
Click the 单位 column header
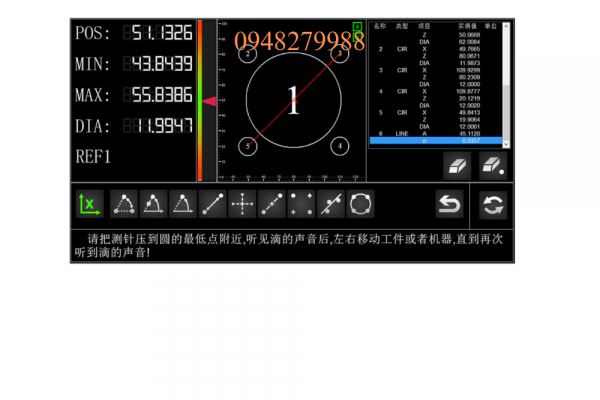point(491,26)
